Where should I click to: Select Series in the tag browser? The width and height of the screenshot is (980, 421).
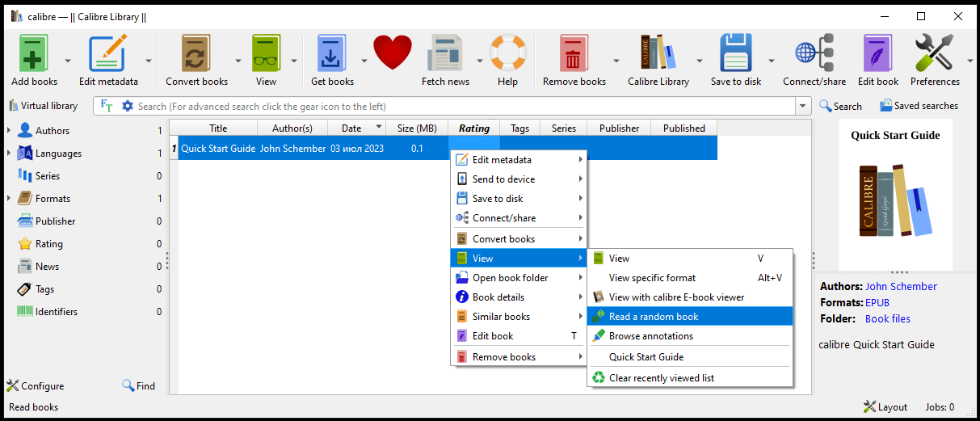48,175
